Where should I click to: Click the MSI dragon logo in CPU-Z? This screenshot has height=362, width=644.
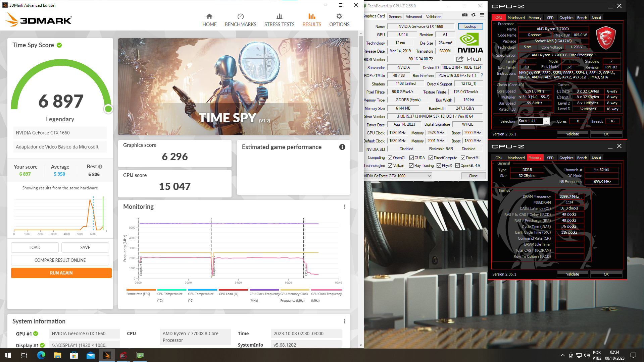click(x=605, y=38)
